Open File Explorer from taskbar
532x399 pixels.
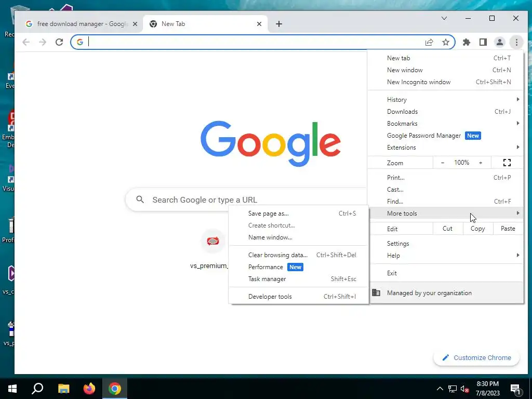point(63,389)
